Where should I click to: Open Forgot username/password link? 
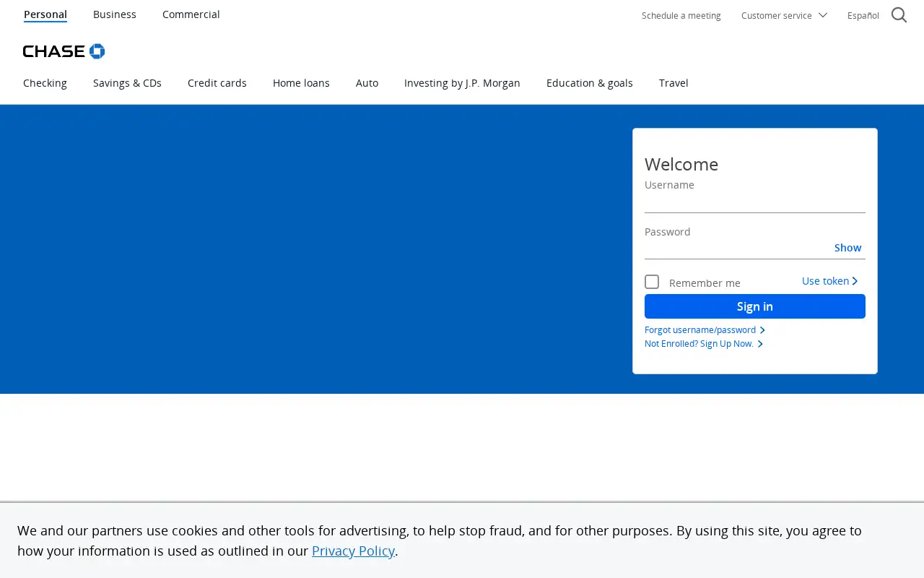(705, 330)
